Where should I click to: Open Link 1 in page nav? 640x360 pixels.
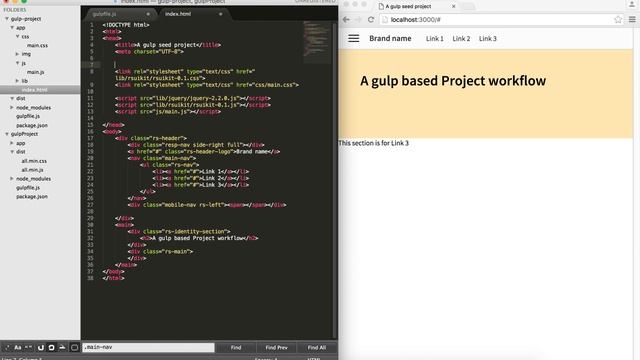[435, 38]
